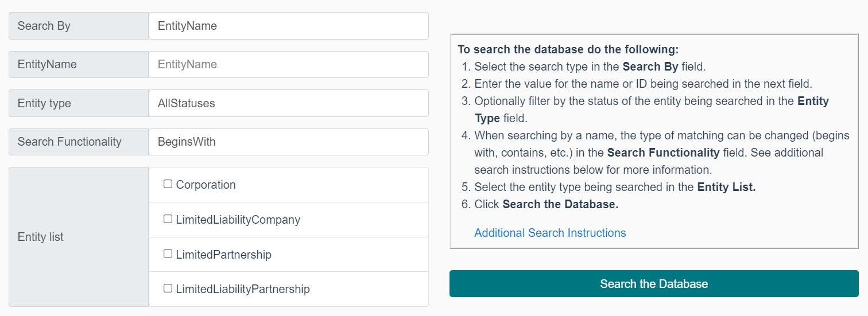868x316 pixels.
Task: Select the LimitedLiabilityPartnership checkbox
Action: click(x=168, y=288)
